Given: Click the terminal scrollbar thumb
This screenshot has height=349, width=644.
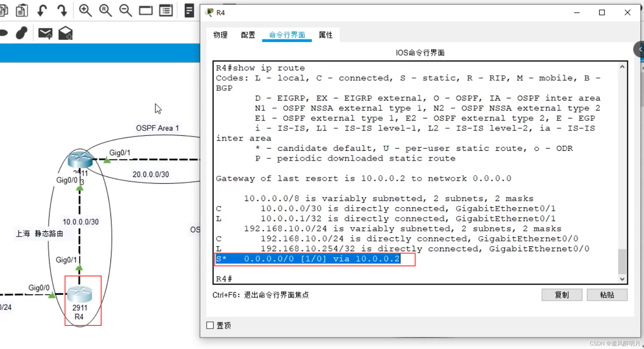Looking at the screenshot, I should [x=622, y=261].
